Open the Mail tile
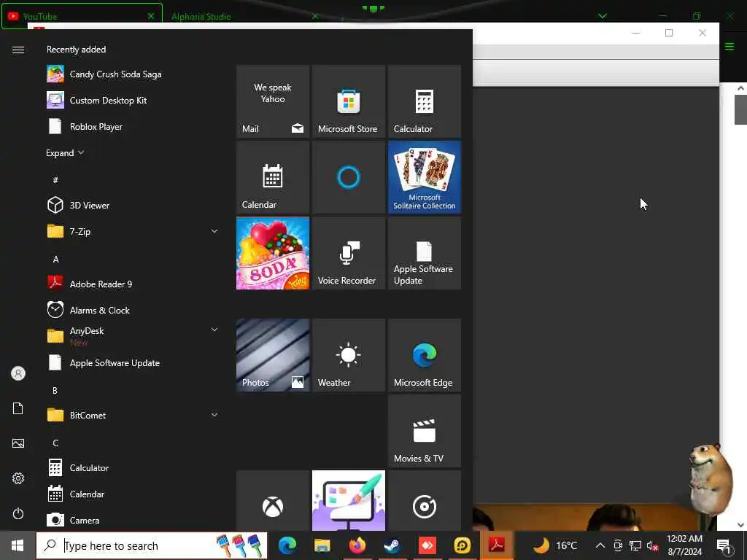This screenshot has width=747, height=560. click(x=273, y=101)
